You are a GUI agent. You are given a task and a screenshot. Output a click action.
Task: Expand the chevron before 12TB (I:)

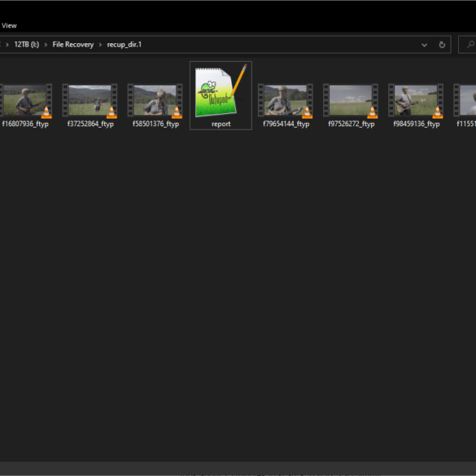click(7, 45)
